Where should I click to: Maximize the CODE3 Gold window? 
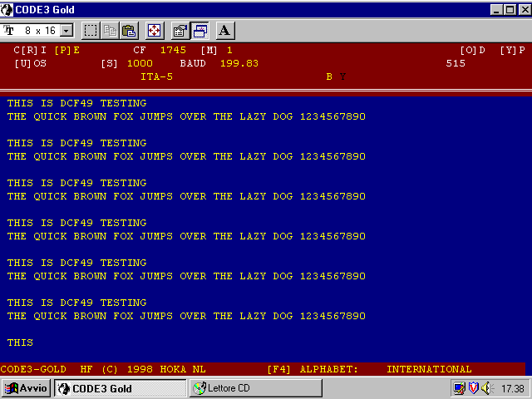point(509,8)
